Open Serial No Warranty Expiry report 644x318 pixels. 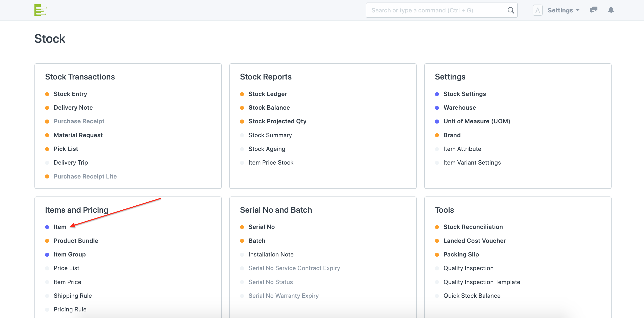[x=284, y=296]
